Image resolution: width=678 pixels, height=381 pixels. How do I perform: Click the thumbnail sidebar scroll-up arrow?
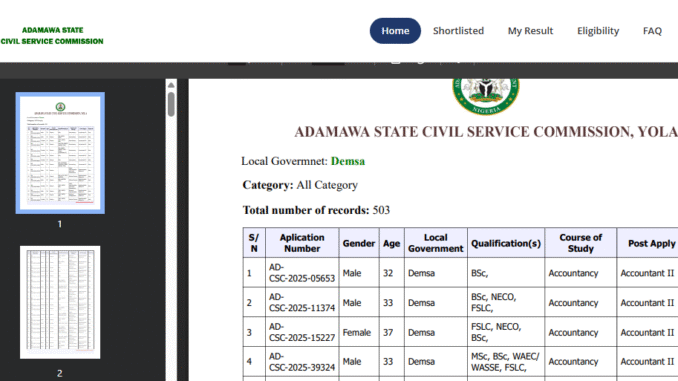pos(171,85)
